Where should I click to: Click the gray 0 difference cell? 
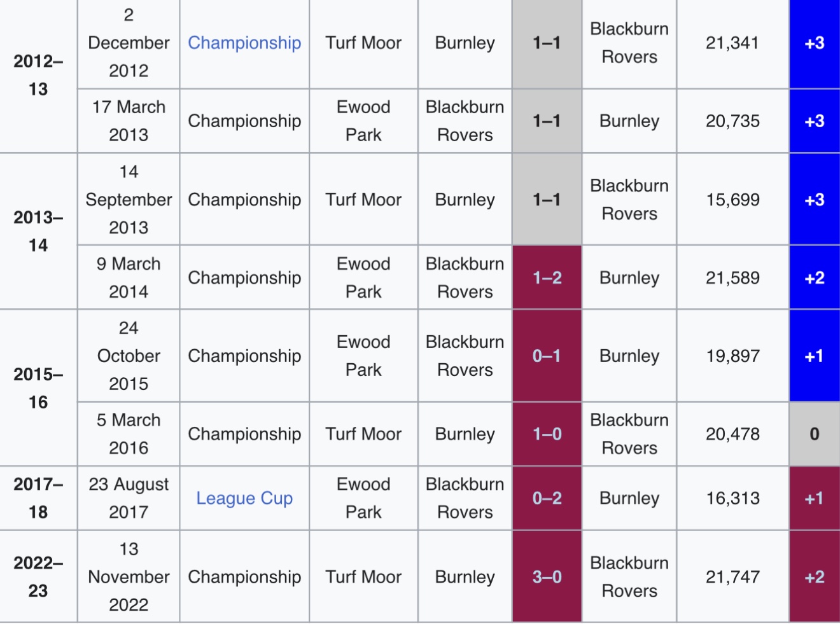[814, 434]
